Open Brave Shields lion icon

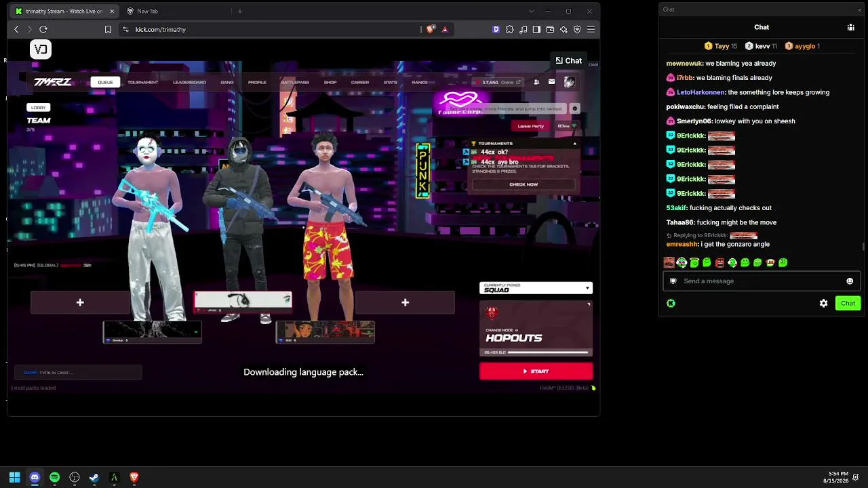(x=430, y=29)
